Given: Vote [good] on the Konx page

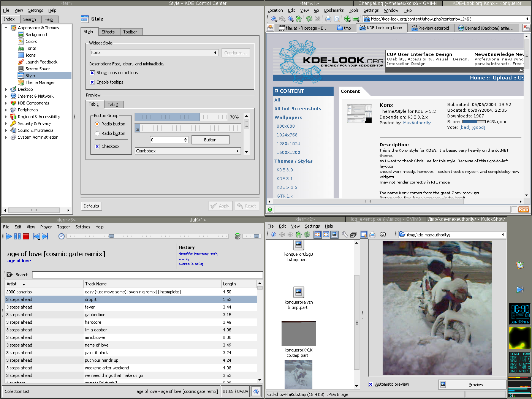Looking at the screenshot, I should [x=478, y=127].
